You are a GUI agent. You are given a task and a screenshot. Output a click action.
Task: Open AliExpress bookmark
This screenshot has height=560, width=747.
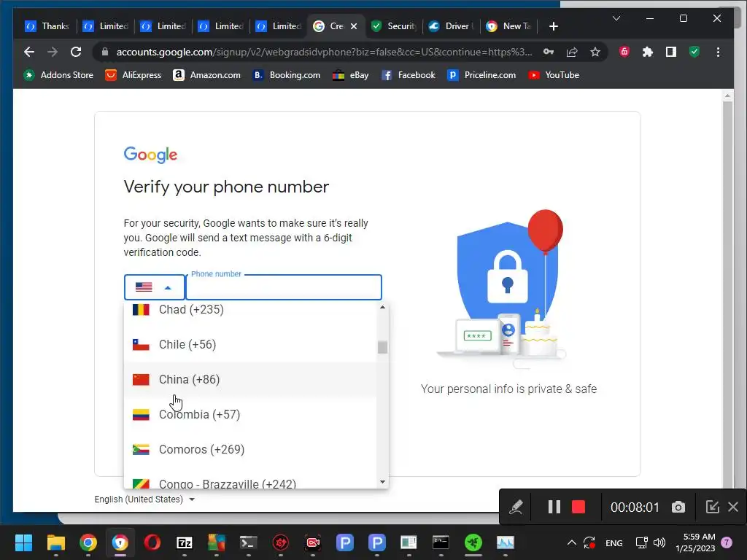coord(133,75)
